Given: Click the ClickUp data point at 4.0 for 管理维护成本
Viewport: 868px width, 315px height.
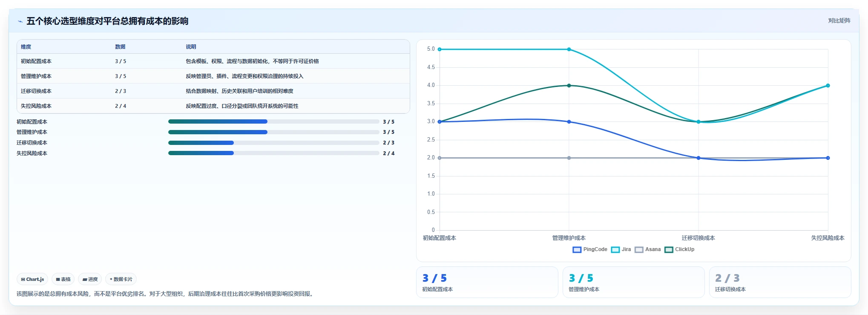Looking at the screenshot, I should coord(569,86).
